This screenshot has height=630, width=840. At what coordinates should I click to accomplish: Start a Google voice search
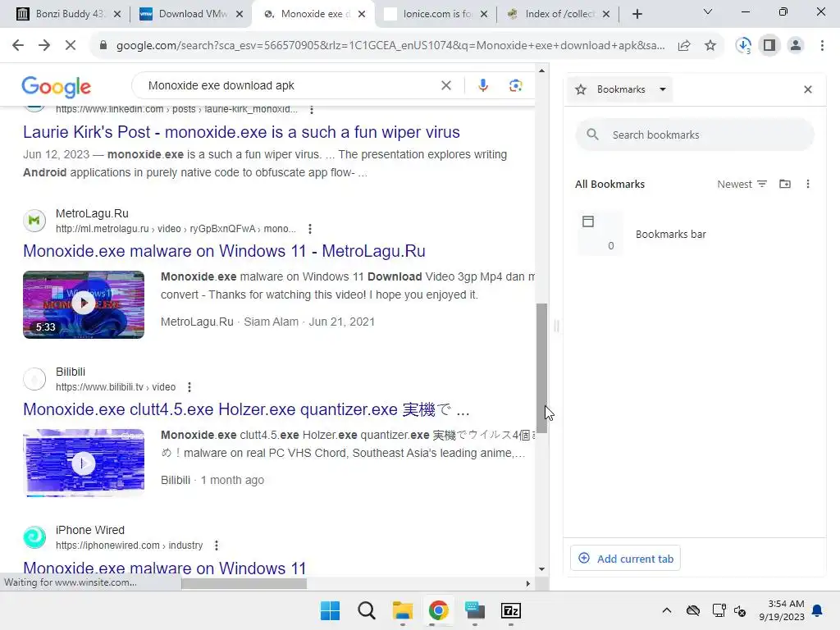482,85
